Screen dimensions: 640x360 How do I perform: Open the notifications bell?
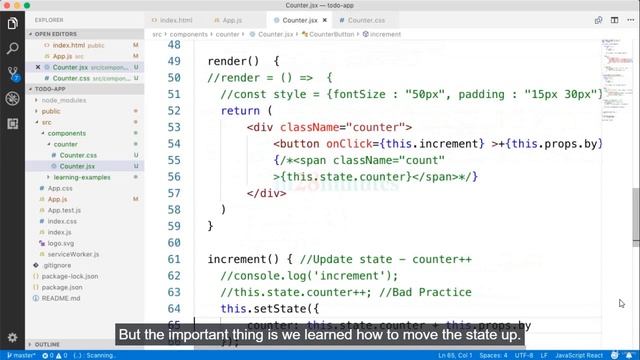(629, 356)
